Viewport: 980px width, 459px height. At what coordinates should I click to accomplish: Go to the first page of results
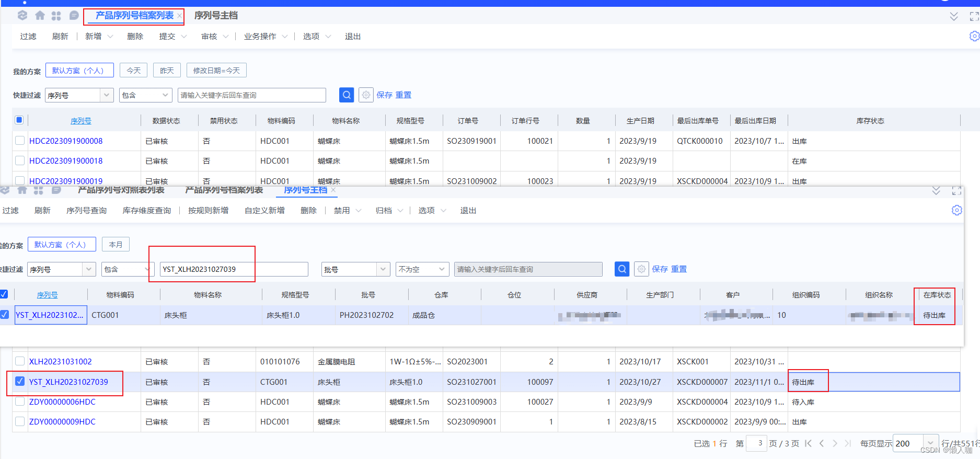[808, 443]
